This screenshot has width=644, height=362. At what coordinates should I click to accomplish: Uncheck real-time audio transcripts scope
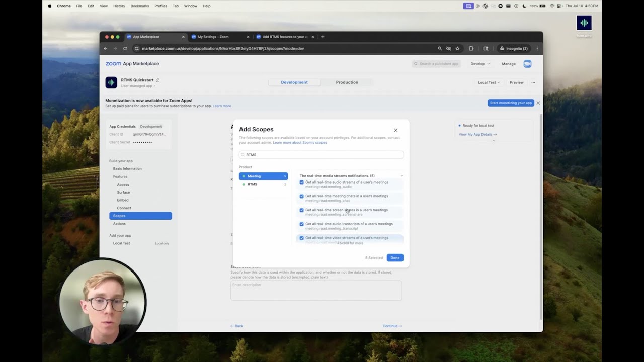(x=302, y=224)
